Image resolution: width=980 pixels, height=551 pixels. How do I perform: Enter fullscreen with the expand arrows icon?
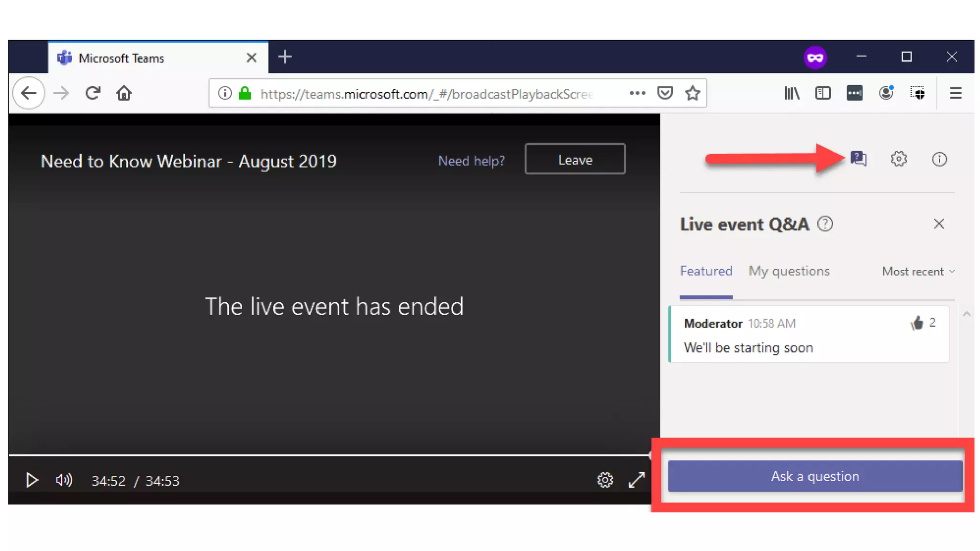point(636,480)
